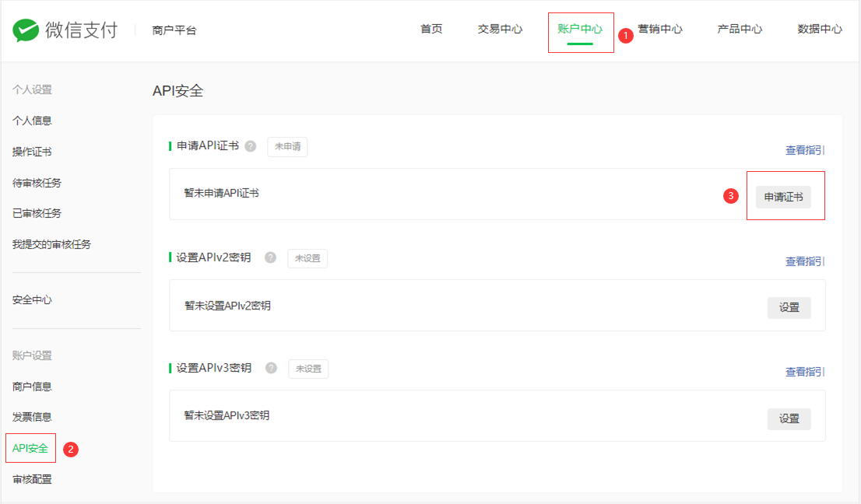
Task: Click the 个人设置 group label
Action: click(32, 89)
